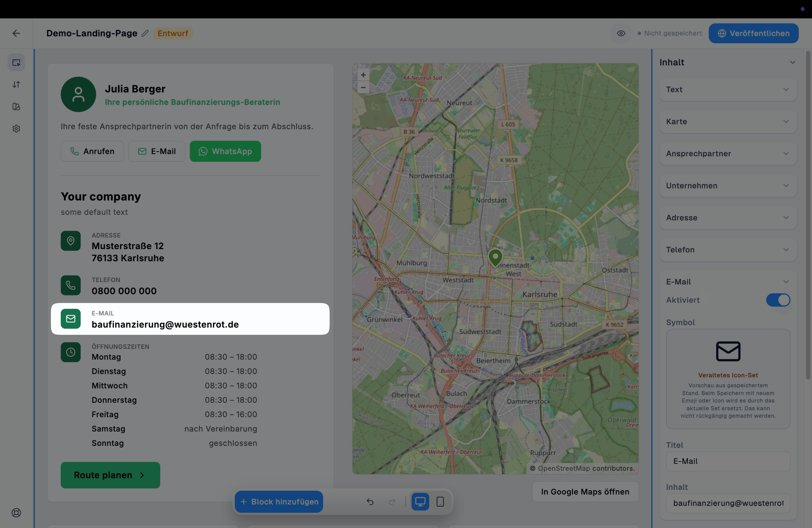Click the Anrufen button

pos(92,151)
